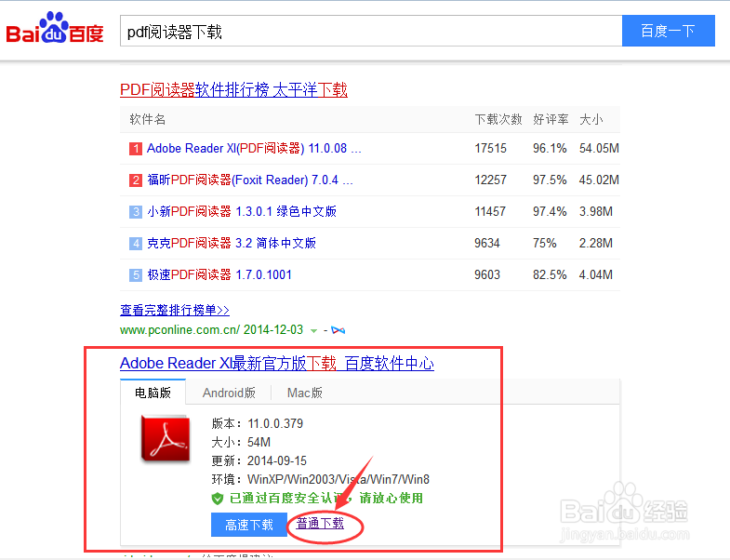Click www.pconline.com.cn/ green URL text
The height and width of the screenshot is (560, 730).
[179, 330]
